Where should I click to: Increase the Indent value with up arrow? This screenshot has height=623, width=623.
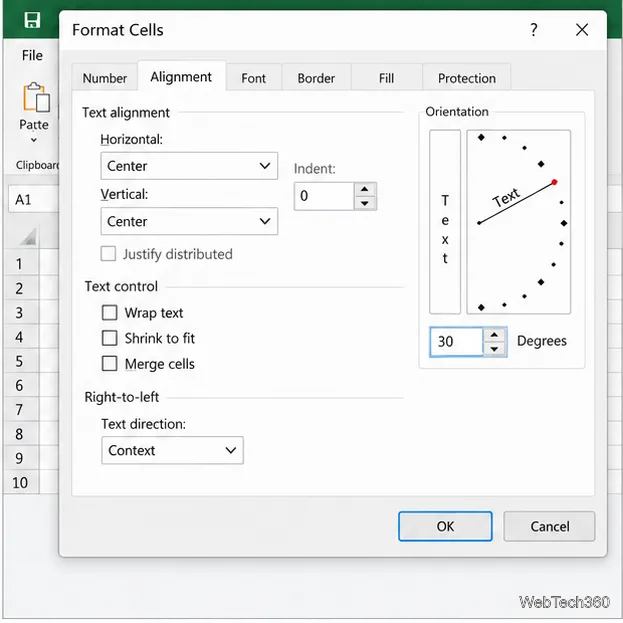click(364, 189)
